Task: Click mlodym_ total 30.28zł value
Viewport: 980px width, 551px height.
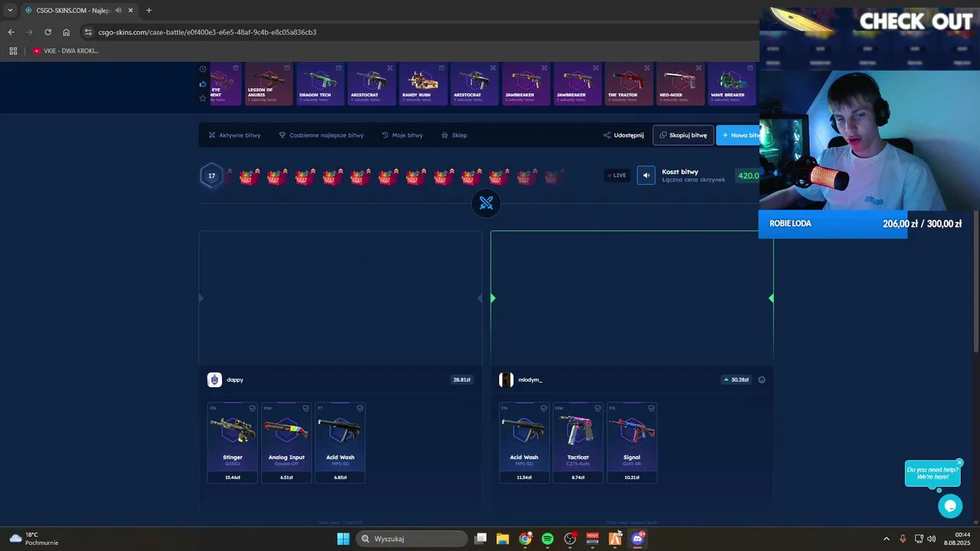Action: [737, 380]
